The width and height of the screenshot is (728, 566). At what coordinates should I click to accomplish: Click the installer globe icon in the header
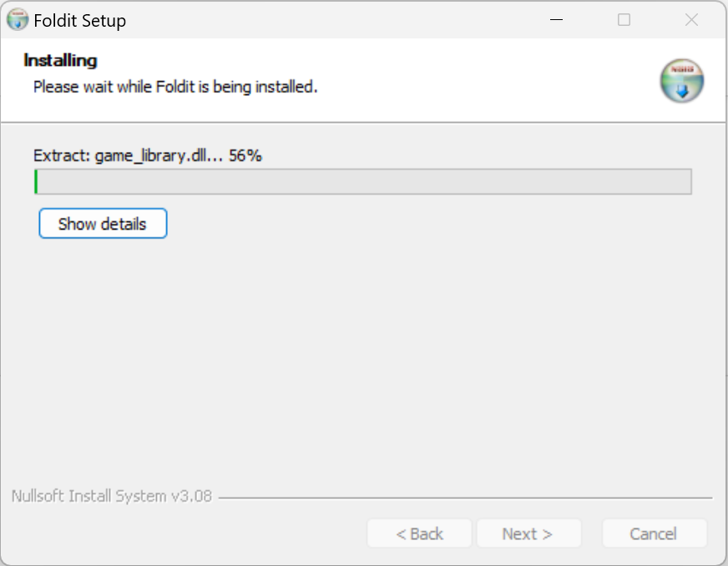(x=682, y=81)
